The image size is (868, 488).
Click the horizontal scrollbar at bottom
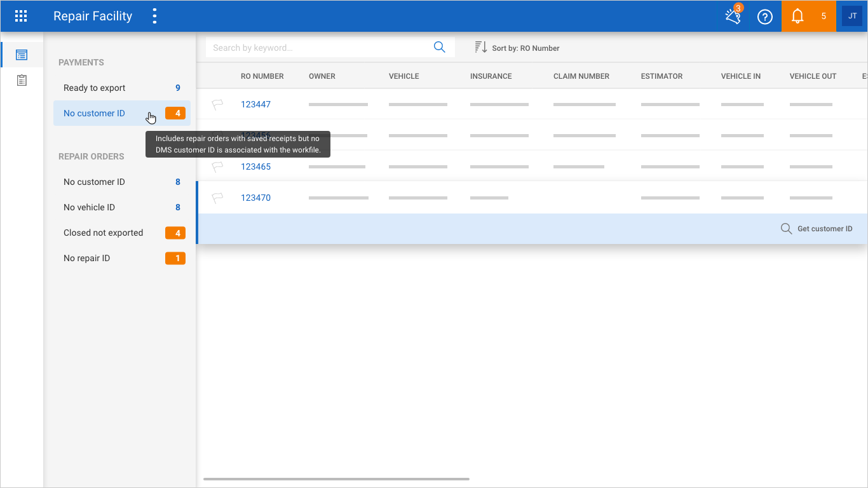[336, 478]
